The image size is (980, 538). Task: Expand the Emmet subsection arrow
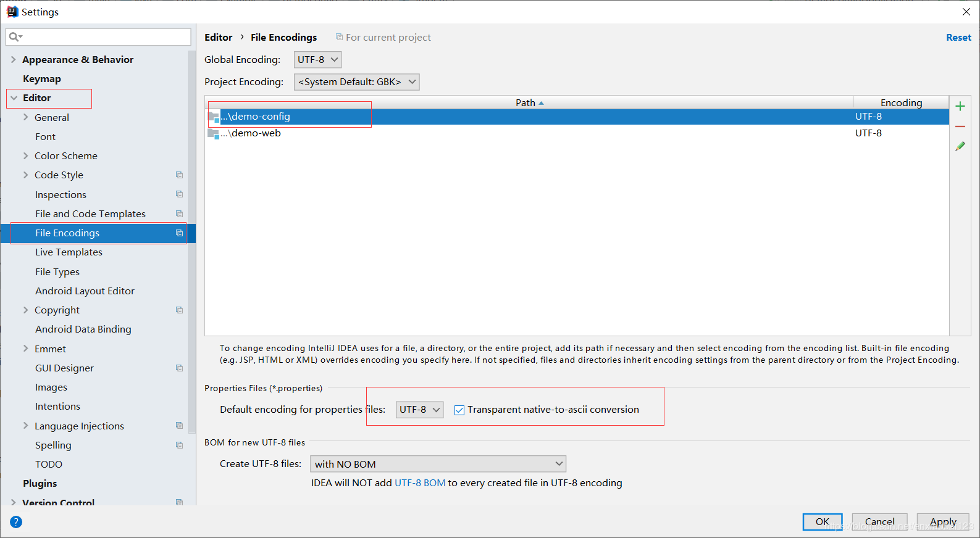(25, 349)
